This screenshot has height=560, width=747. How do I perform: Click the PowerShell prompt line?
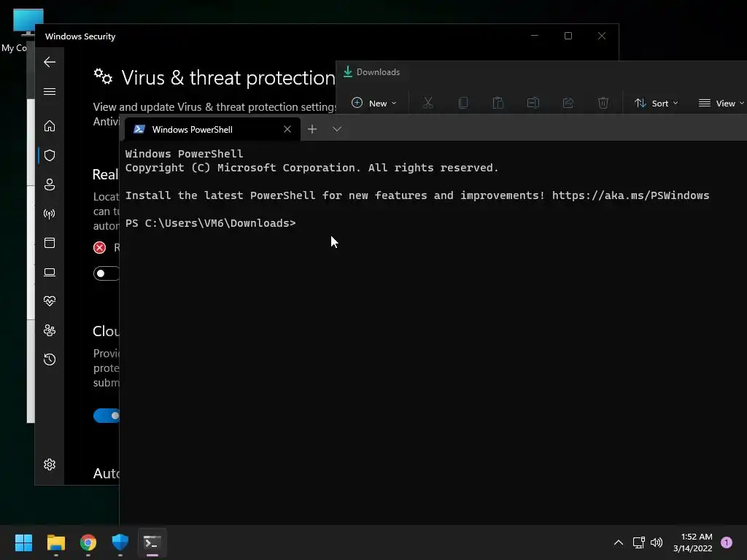(x=211, y=223)
